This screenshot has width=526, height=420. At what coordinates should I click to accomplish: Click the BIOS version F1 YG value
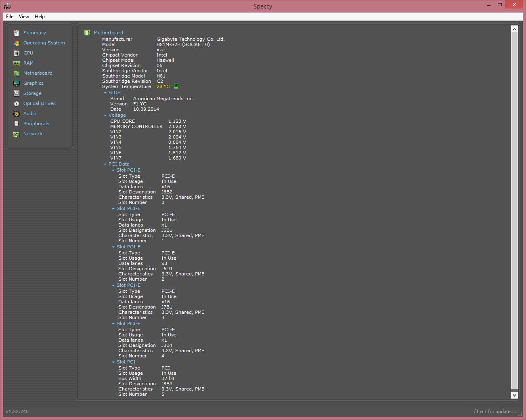click(x=140, y=104)
